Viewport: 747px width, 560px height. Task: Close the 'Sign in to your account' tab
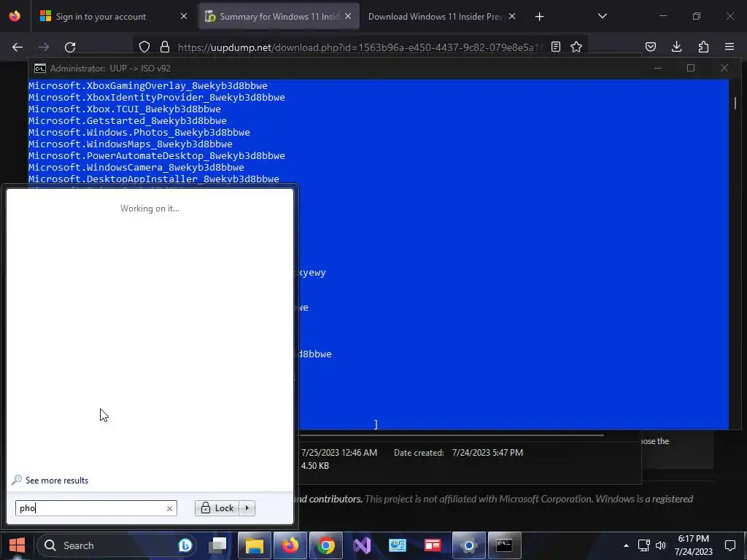tap(184, 16)
